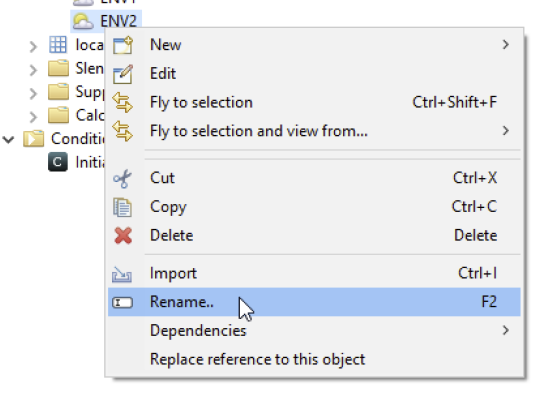553x396 pixels.
Task: Open the New submenu arrow
Action: 506,44
